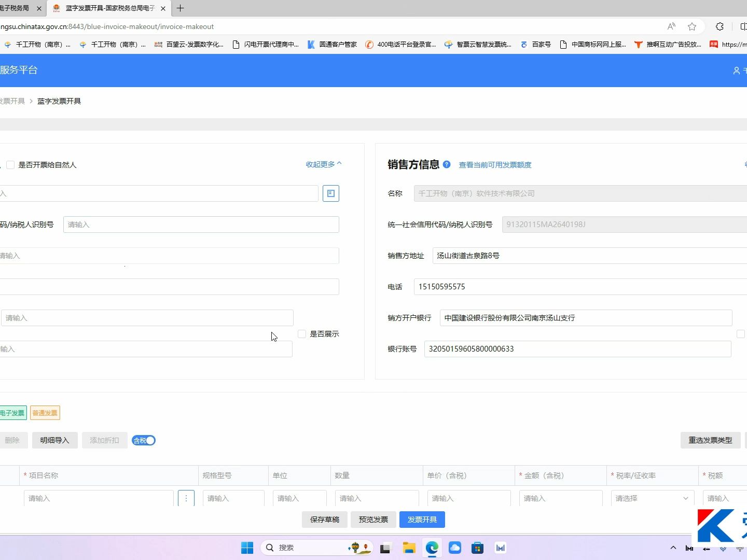The image size is (747, 560).
Task: Click the 蓝字发票开具 breadcrumb
Action: coord(59,101)
